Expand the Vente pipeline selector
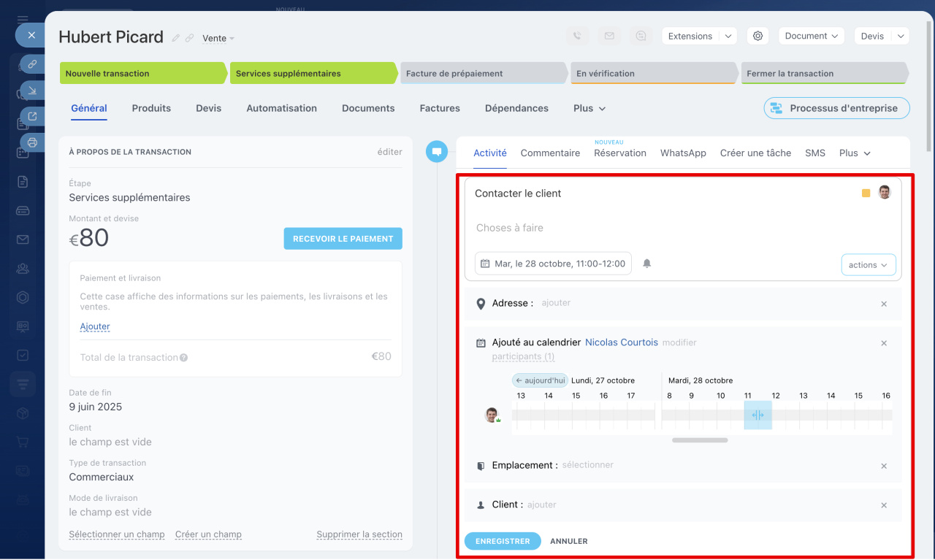935x560 pixels. click(218, 39)
